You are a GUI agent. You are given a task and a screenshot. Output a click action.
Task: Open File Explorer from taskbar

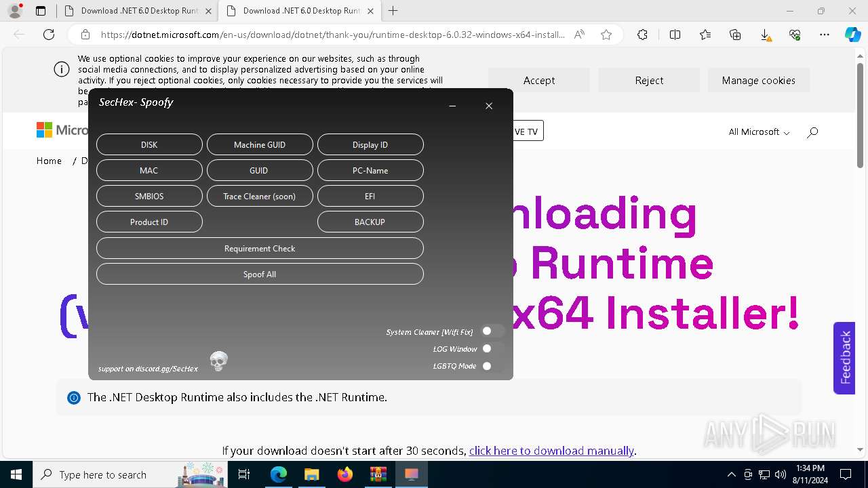point(311,474)
